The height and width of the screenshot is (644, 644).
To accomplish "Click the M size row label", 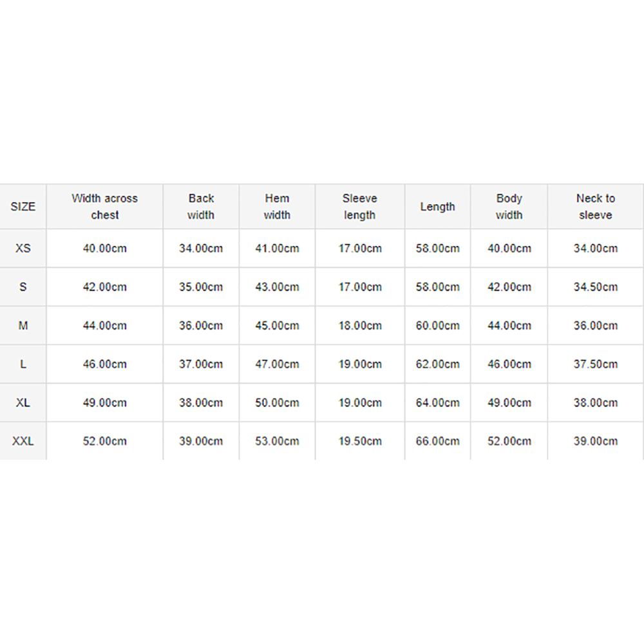I will click(x=23, y=325).
